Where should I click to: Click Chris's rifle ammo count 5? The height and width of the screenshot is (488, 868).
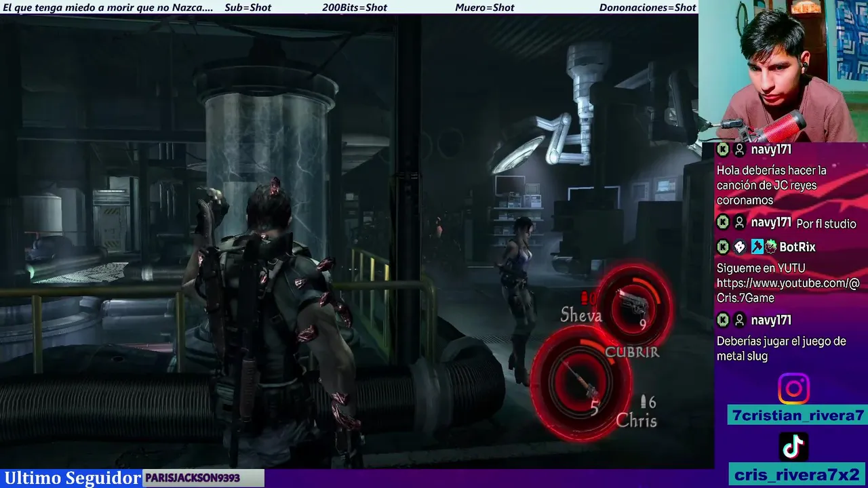click(595, 407)
